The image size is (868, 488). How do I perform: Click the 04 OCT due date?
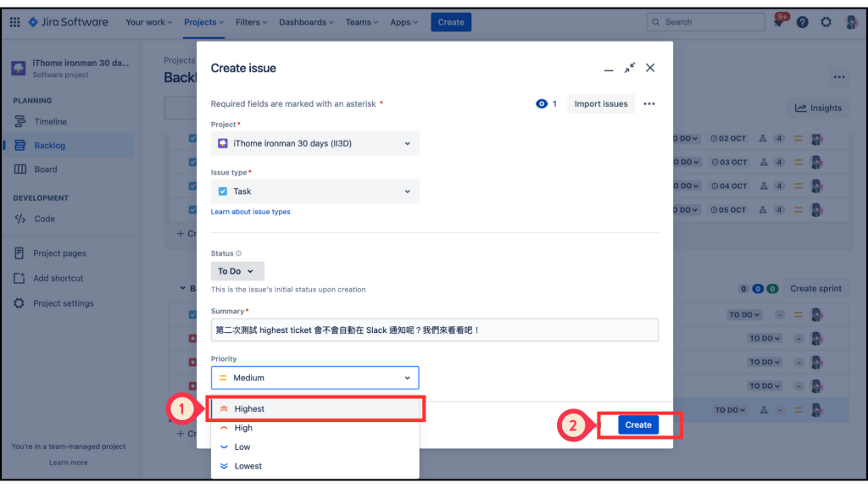729,186
